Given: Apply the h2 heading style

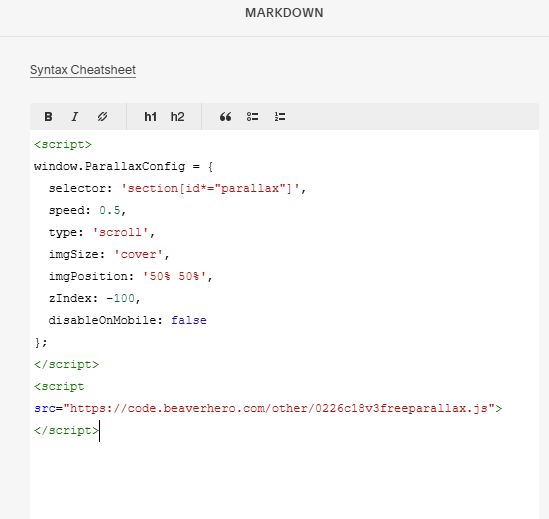Looking at the screenshot, I should point(178,117).
